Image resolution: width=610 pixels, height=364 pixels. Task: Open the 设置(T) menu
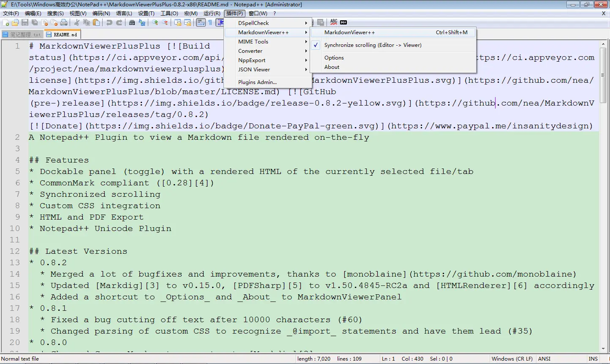click(x=146, y=14)
